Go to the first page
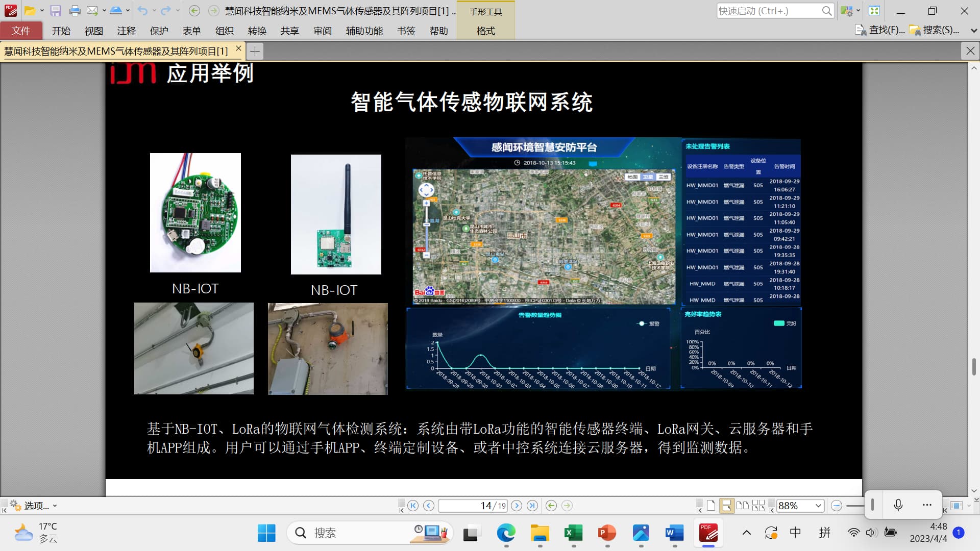The image size is (980, 551). (x=413, y=506)
